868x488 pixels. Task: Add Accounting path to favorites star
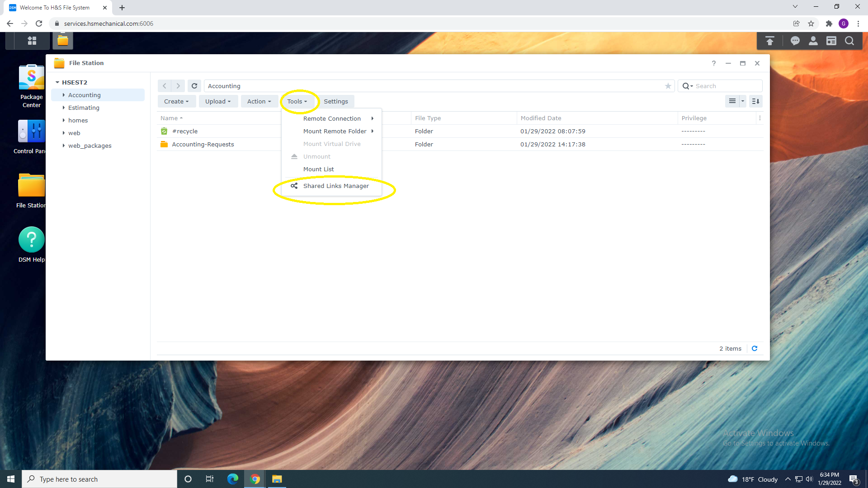668,86
